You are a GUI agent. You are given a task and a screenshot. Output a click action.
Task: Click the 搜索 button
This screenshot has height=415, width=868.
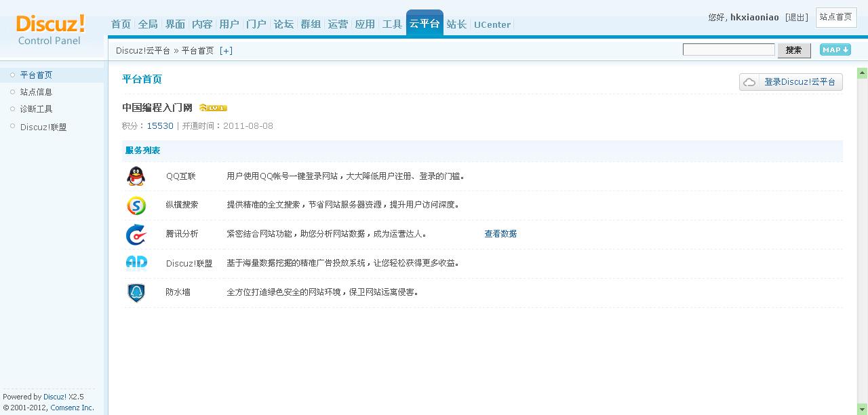tap(794, 50)
